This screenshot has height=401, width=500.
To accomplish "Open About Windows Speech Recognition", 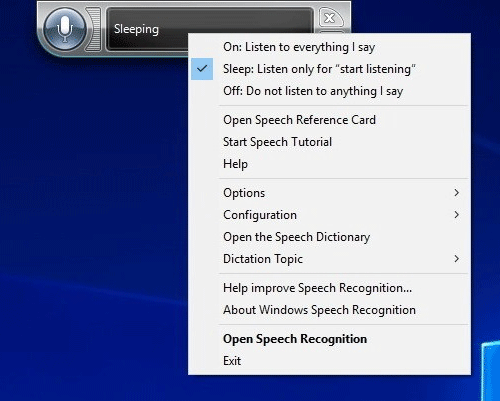I will point(329,310).
